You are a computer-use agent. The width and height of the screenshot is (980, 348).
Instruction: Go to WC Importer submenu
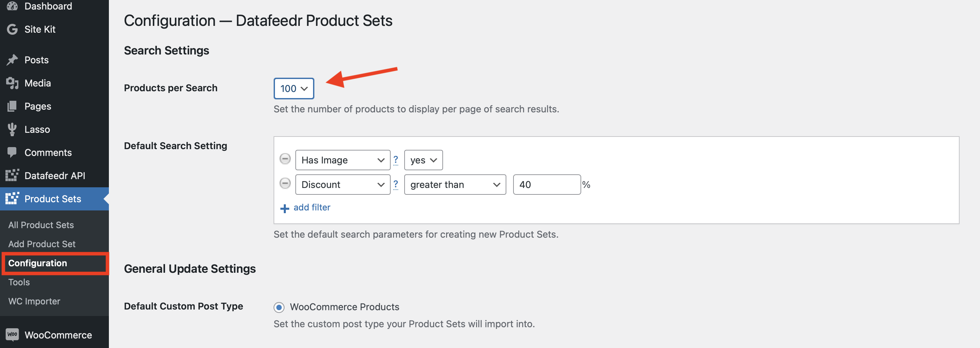(34, 301)
